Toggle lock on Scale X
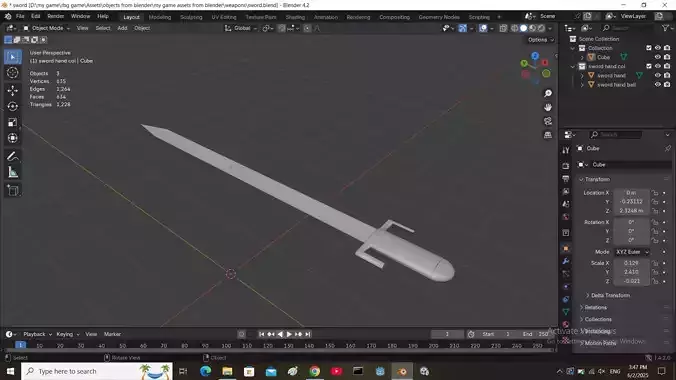676x380 pixels. tap(655, 263)
